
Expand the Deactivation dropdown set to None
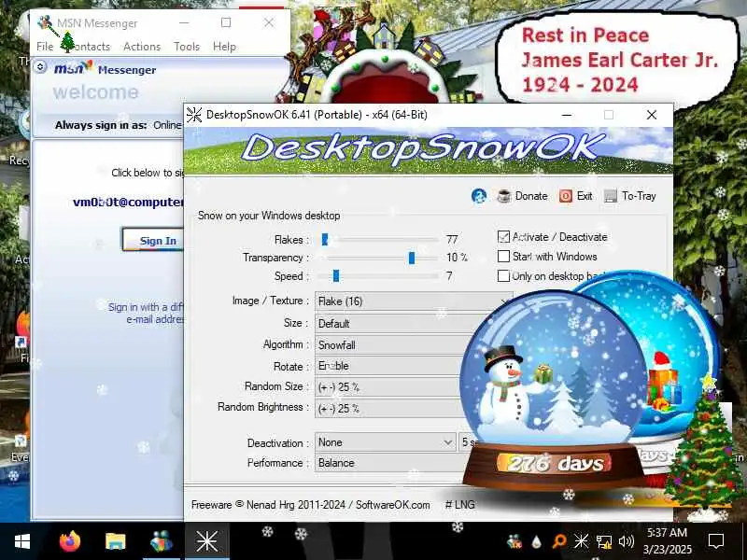[x=385, y=442]
